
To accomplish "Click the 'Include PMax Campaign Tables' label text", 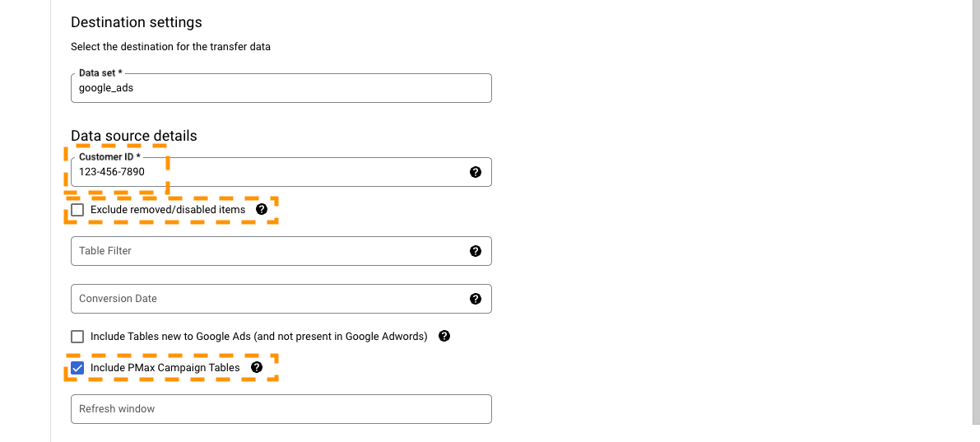I will pyautogui.click(x=165, y=368).
